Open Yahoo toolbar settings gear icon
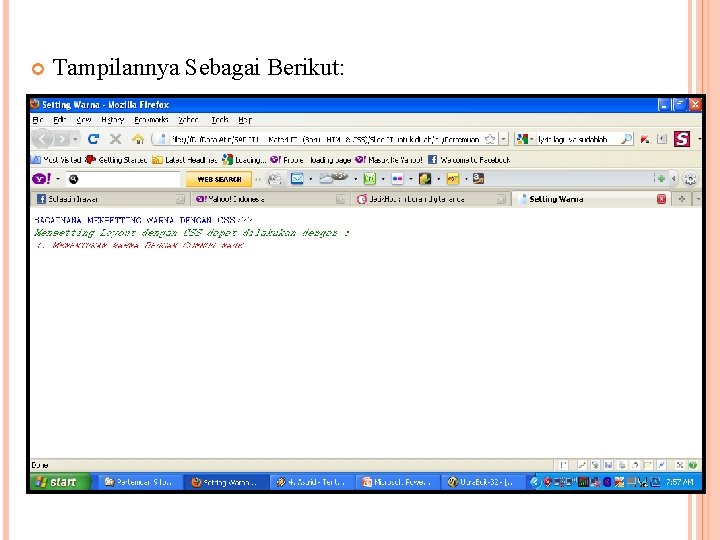The image size is (720, 540). pos(690,179)
